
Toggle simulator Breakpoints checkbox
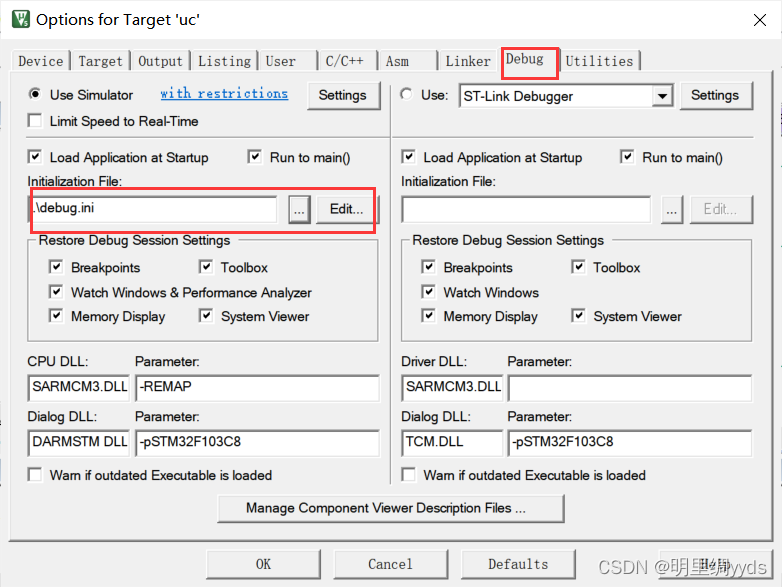56,267
